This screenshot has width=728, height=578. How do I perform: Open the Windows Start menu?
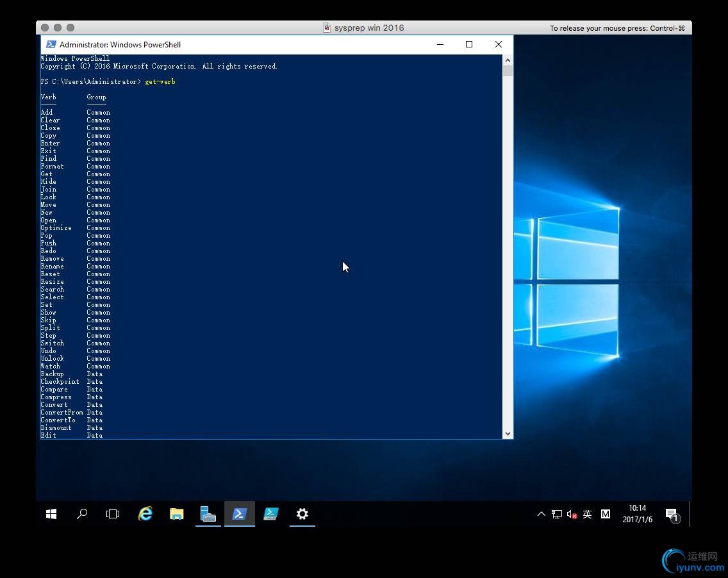(51, 514)
